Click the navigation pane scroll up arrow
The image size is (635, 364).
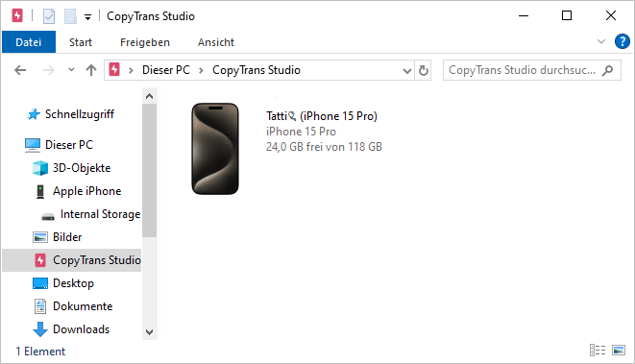point(150,96)
